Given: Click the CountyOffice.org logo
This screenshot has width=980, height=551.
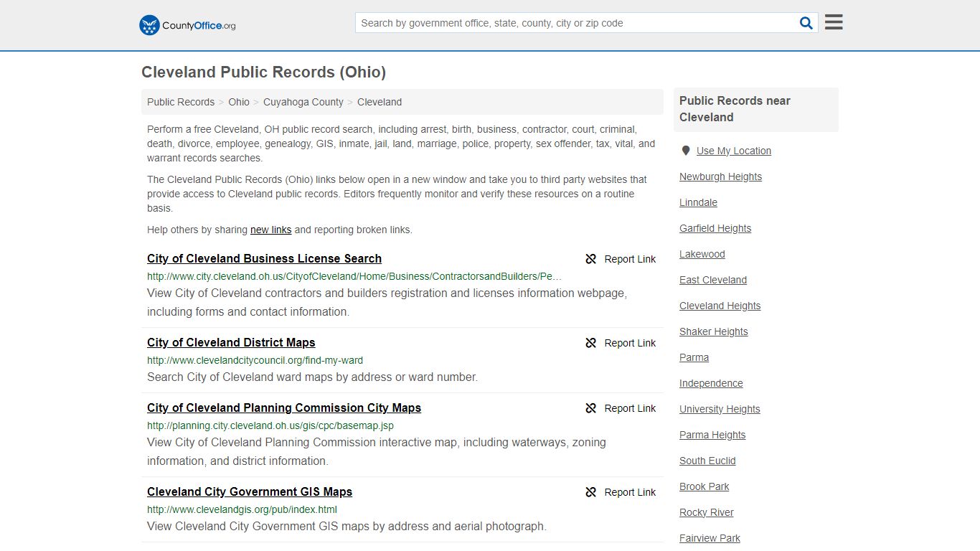Looking at the screenshot, I should [187, 25].
